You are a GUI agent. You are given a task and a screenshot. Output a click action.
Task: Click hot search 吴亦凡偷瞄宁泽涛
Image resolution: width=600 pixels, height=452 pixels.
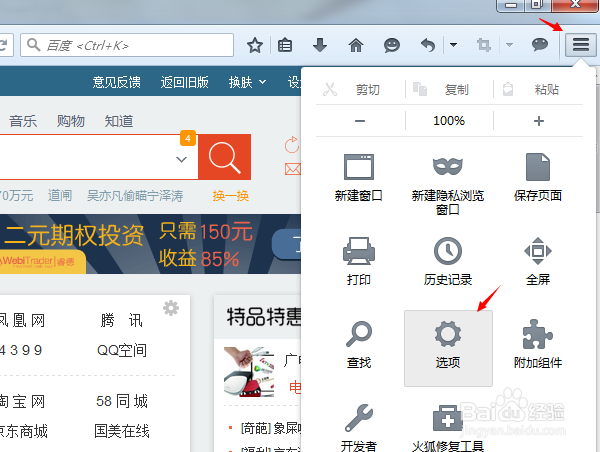point(135,196)
